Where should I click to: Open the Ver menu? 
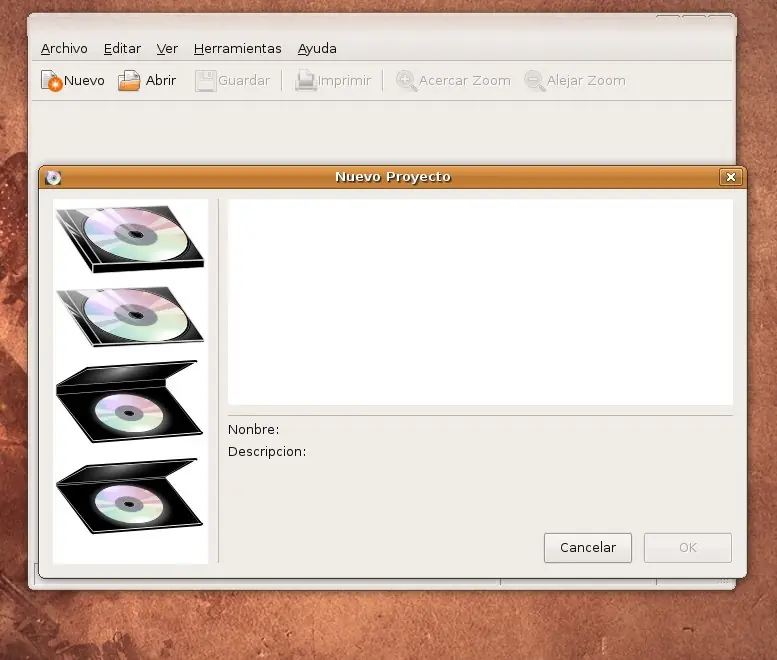(x=167, y=49)
